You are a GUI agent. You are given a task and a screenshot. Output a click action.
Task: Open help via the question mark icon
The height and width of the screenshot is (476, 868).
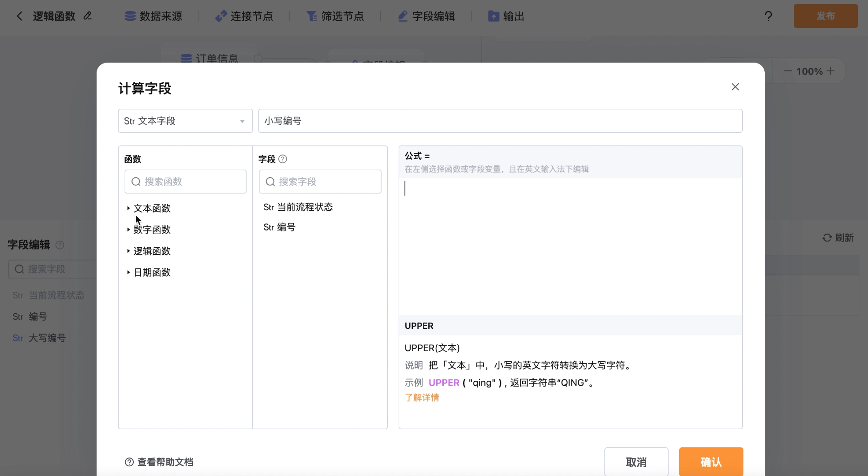[x=768, y=16]
